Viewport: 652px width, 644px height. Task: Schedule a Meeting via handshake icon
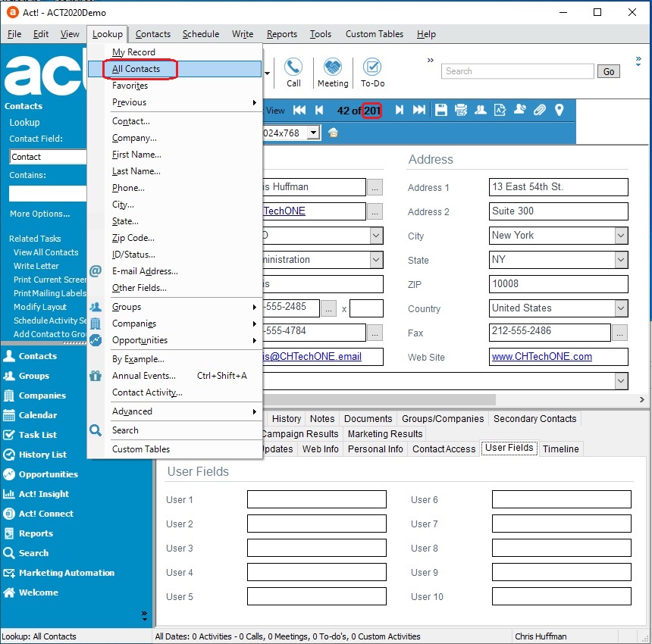point(333,72)
